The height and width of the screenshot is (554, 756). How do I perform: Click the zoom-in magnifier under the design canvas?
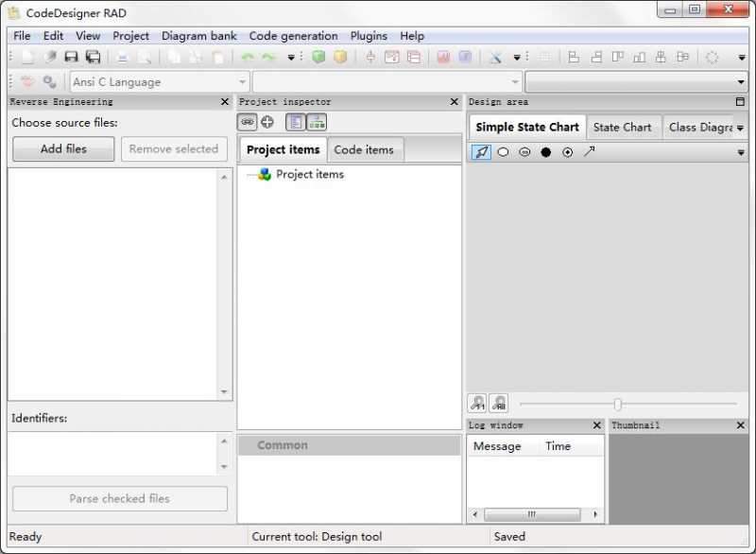point(479,403)
